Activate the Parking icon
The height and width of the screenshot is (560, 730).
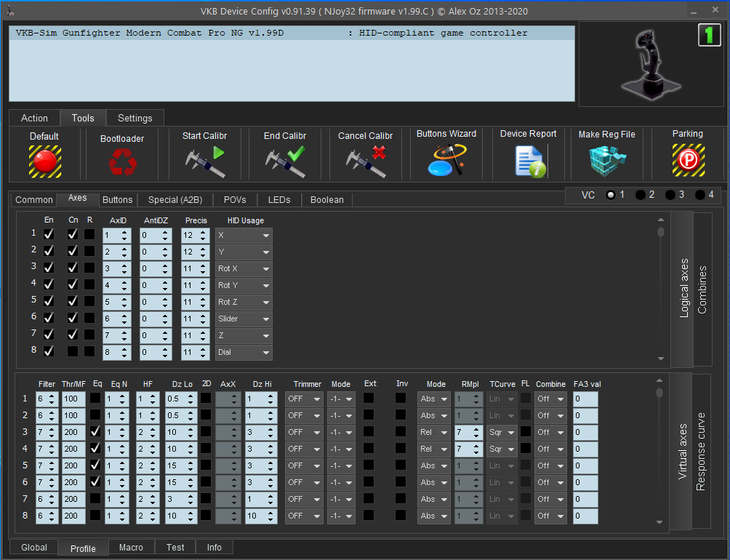pos(688,160)
